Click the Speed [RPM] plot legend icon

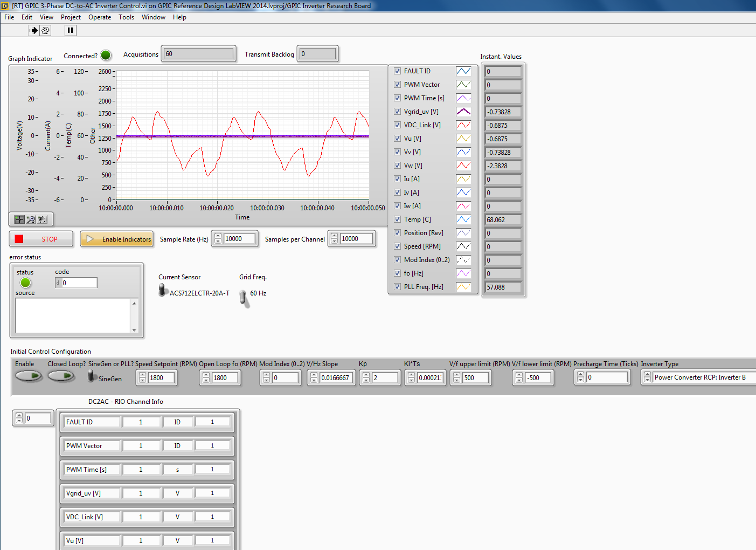463,246
